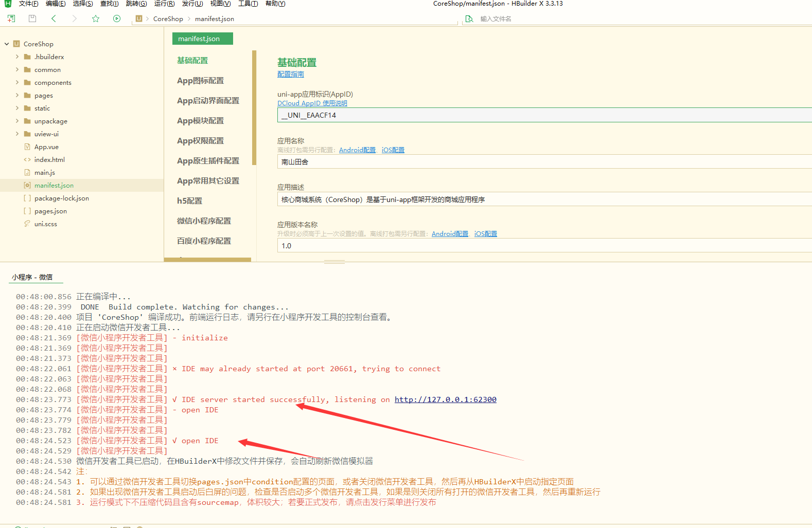The image size is (812, 528).
Task: Select the manifest.json editor tab
Action: (202, 39)
